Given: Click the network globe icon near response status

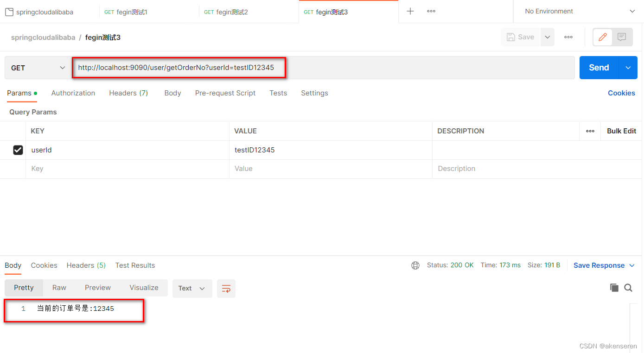Looking at the screenshot, I should pyautogui.click(x=415, y=265).
